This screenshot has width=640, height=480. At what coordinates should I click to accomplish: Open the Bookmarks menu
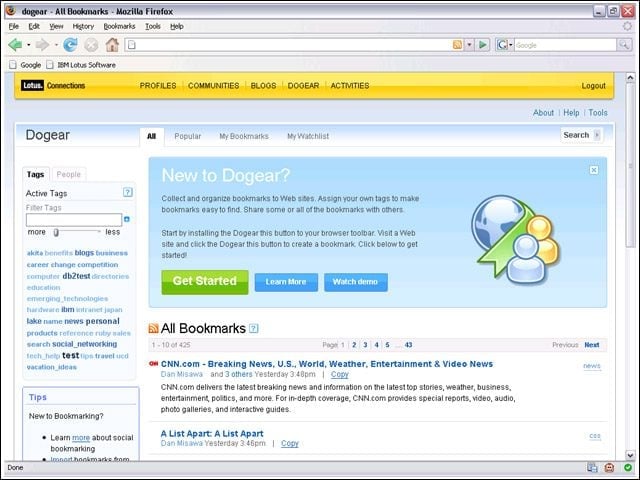pos(119,26)
